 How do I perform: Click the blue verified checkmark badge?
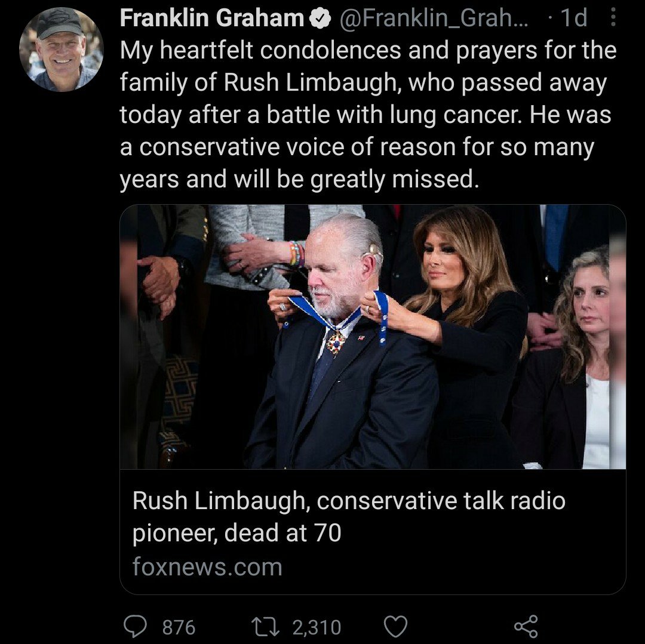click(x=321, y=20)
